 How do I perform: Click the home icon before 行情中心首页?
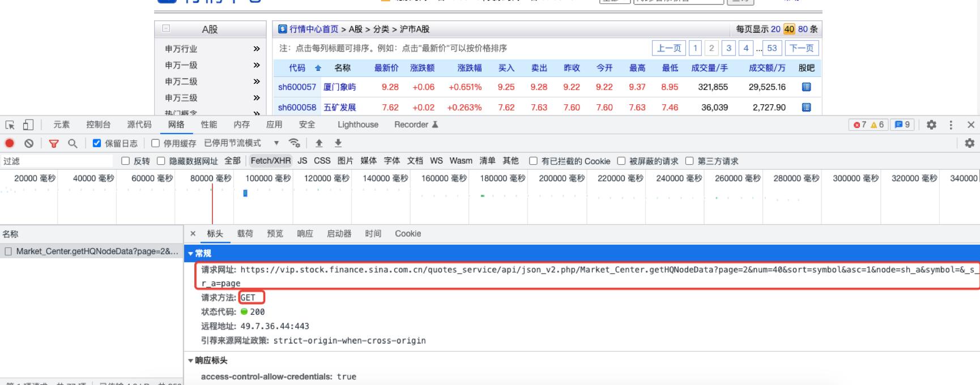tap(283, 29)
